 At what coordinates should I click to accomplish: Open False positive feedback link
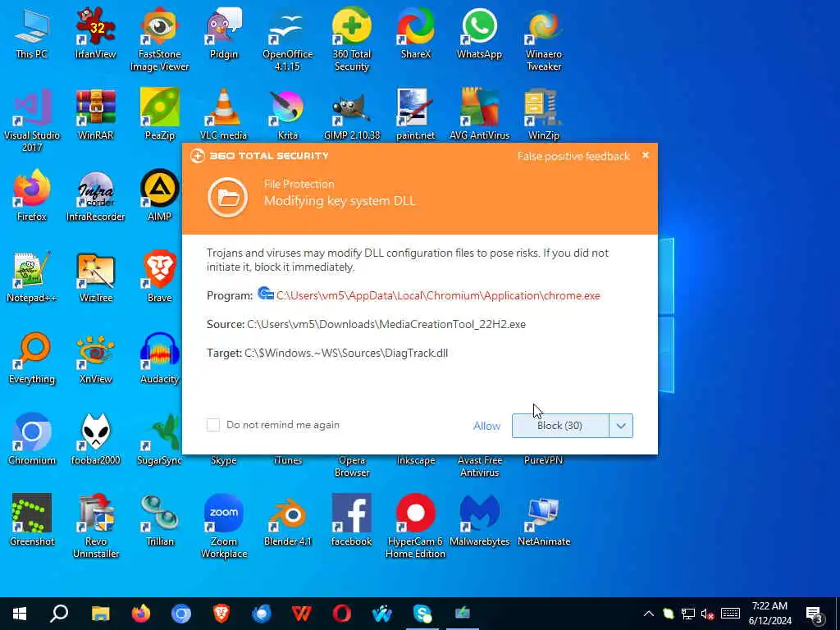click(573, 157)
